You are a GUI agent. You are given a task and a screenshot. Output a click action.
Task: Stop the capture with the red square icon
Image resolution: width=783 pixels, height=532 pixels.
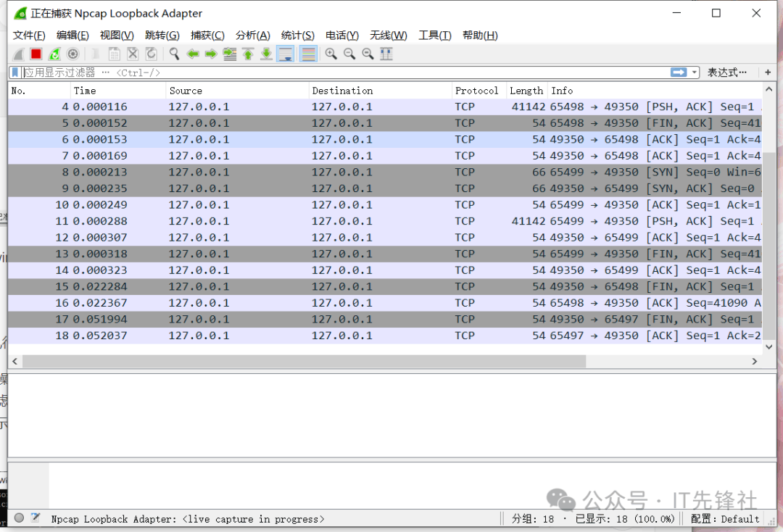[x=36, y=54]
